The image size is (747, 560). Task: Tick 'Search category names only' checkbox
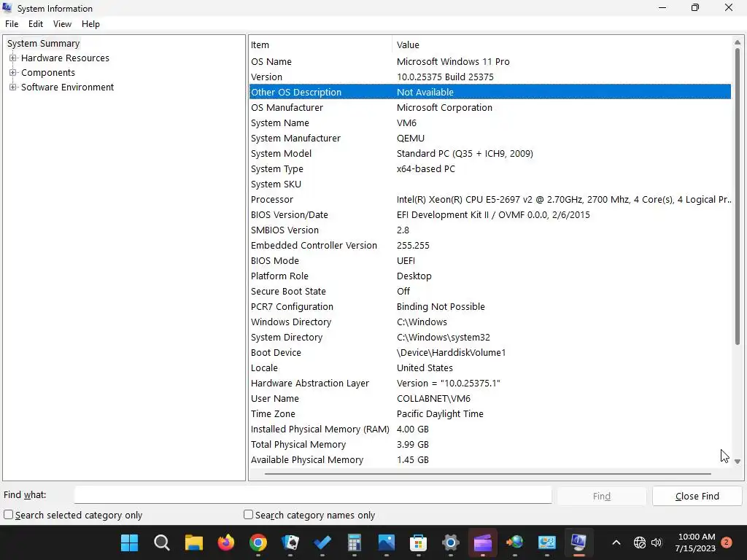248,514
